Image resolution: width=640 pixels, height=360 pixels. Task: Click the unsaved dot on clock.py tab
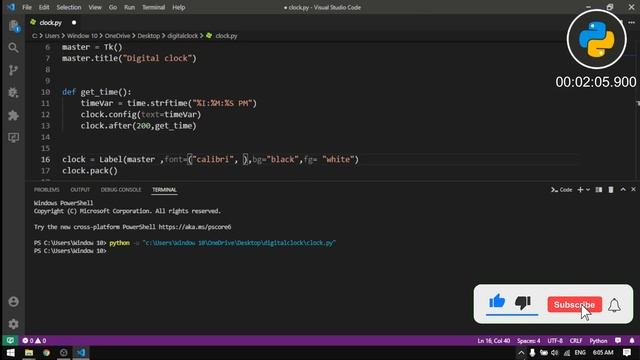coord(74,23)
